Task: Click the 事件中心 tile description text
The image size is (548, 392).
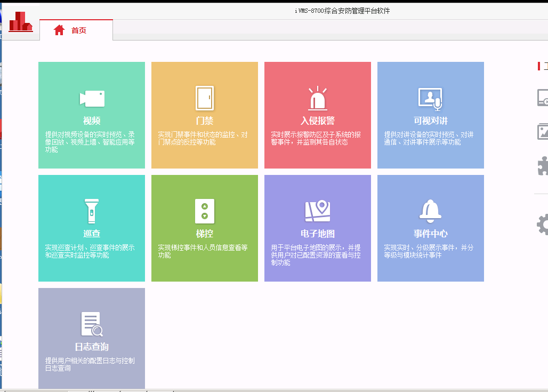Action: pos(429,251)
